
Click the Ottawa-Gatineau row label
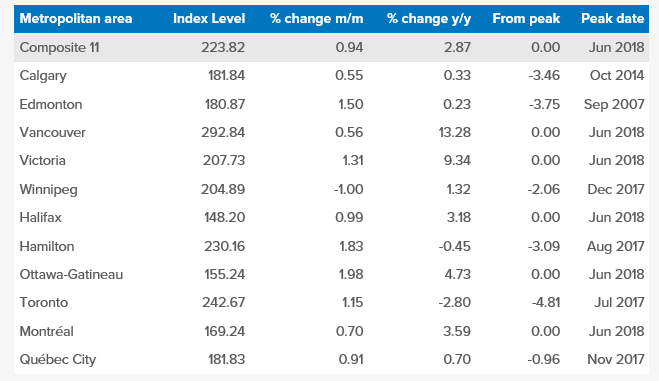tap(71, 274)
